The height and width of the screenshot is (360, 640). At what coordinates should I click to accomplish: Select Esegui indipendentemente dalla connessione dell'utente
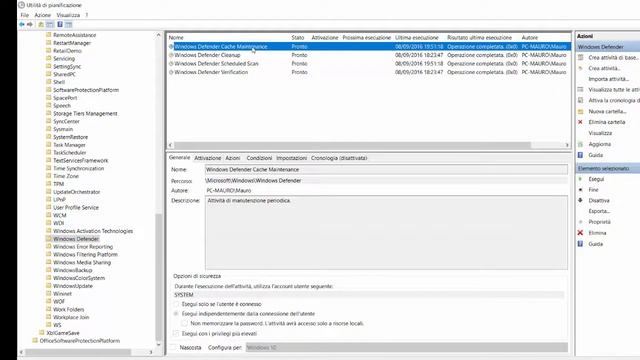(x=176, y=314)
